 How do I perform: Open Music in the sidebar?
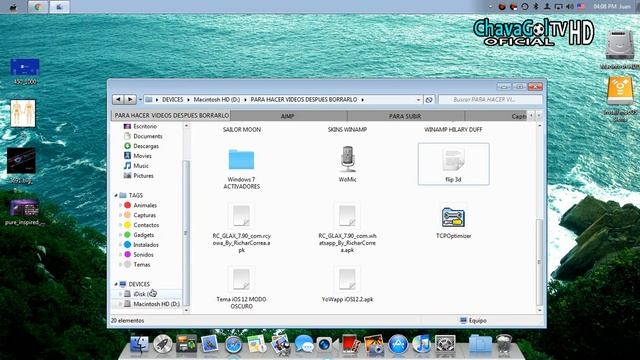(137, 166)
